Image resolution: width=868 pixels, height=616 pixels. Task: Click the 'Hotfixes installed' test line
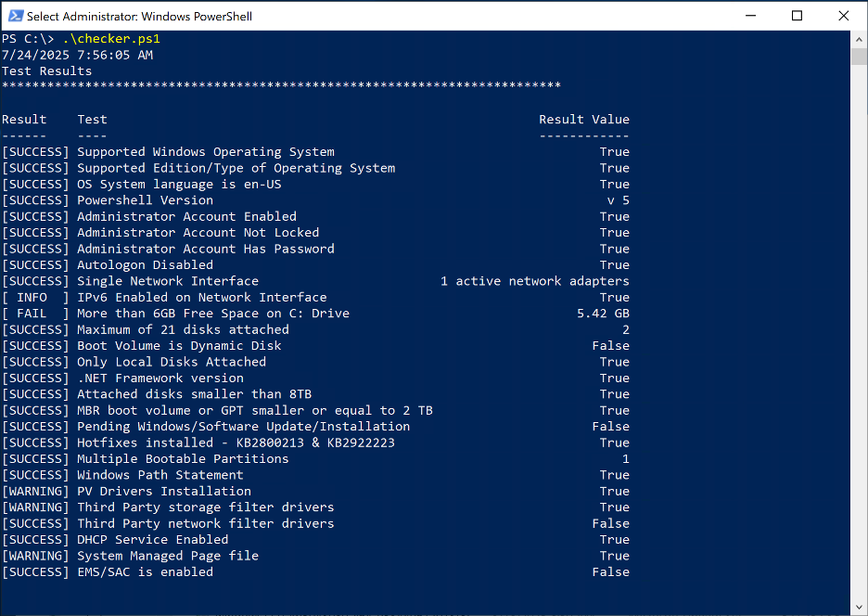[x=236, y=443]
